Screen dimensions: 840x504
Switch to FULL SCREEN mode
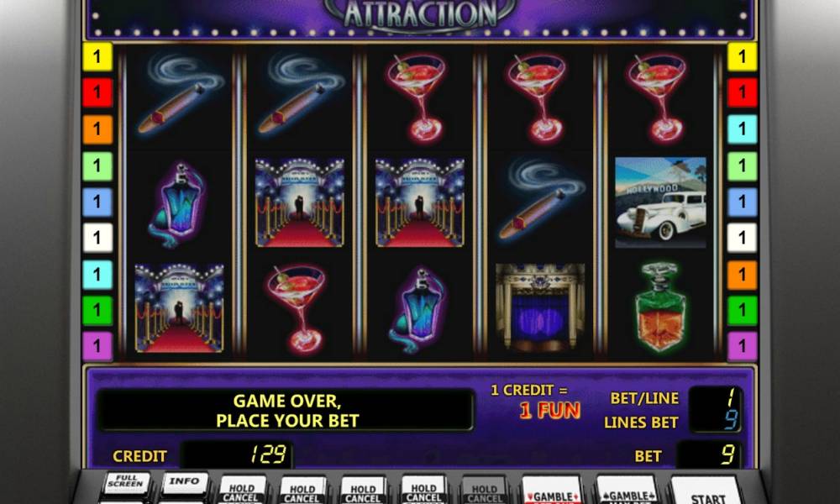pyautogui.click(x=126, y=484)
